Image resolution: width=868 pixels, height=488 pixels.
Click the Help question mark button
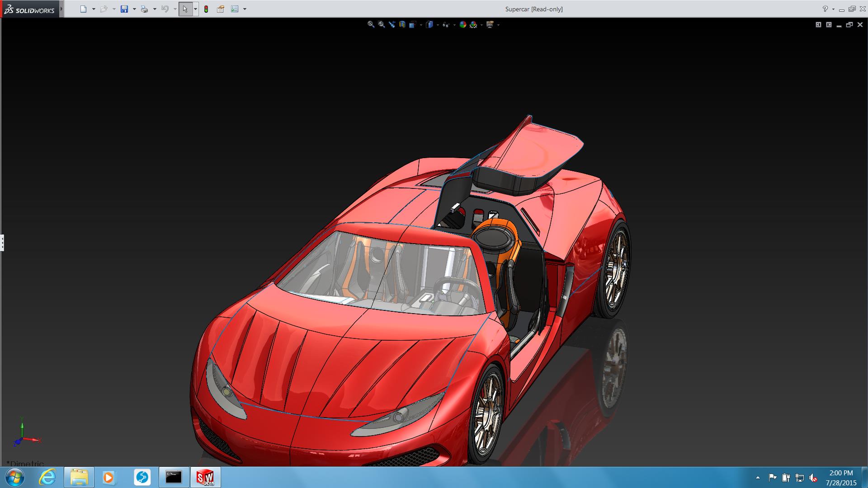tap(825, 9)
